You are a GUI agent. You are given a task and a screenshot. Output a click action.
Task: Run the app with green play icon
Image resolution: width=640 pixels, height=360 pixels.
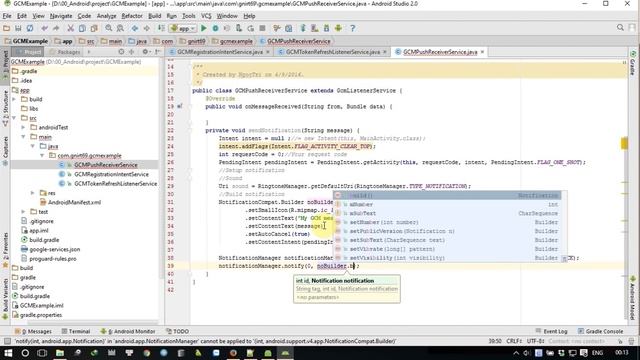[x=204, y=28]
